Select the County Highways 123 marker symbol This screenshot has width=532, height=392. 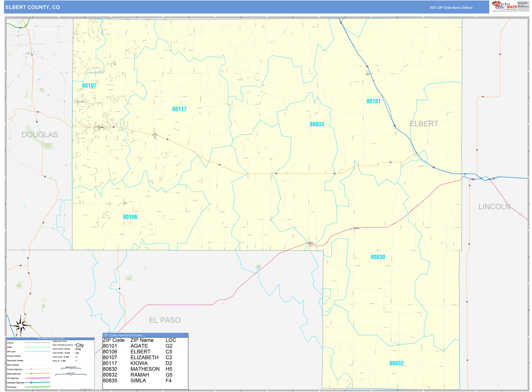(x=31, y=369)
